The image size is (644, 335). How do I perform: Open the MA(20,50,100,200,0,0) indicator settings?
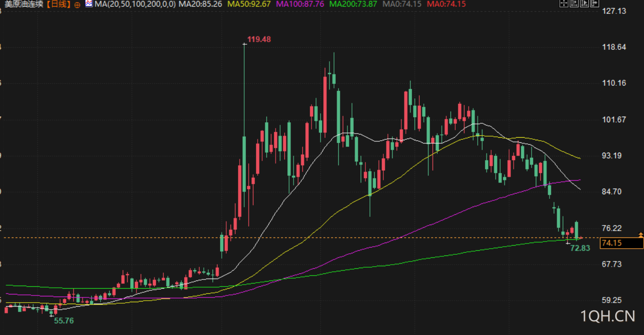(134, 4)
